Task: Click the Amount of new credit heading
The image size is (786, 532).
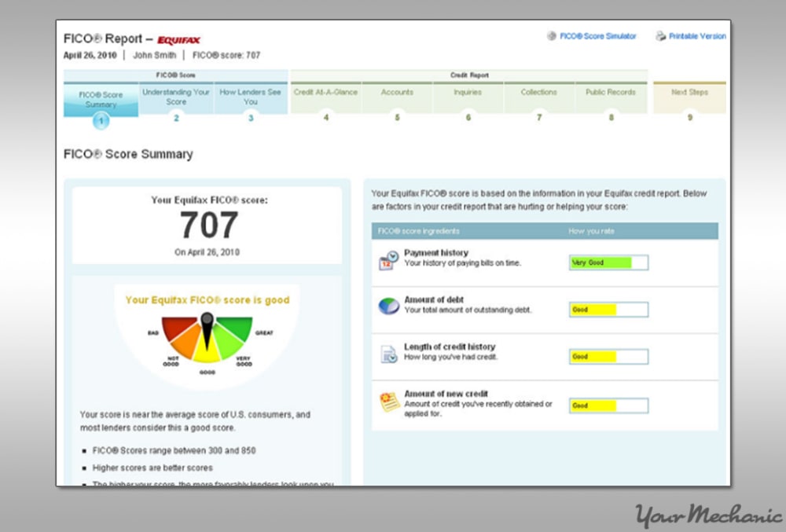Action: pyautogui.click(x=446, y=394)
